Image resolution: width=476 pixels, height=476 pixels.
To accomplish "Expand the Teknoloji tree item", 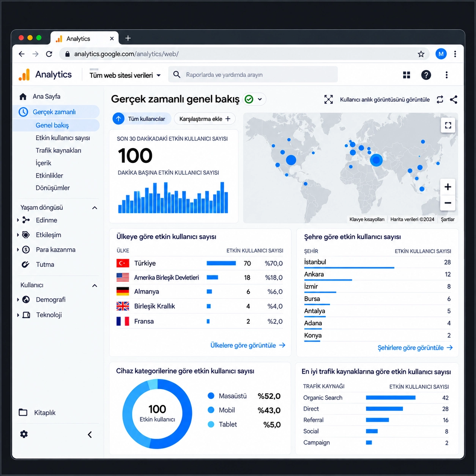I will tap(18, 315).
